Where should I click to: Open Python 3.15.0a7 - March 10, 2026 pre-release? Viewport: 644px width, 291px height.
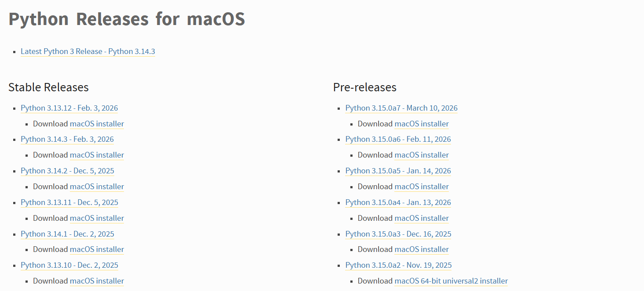coord(401,108)
